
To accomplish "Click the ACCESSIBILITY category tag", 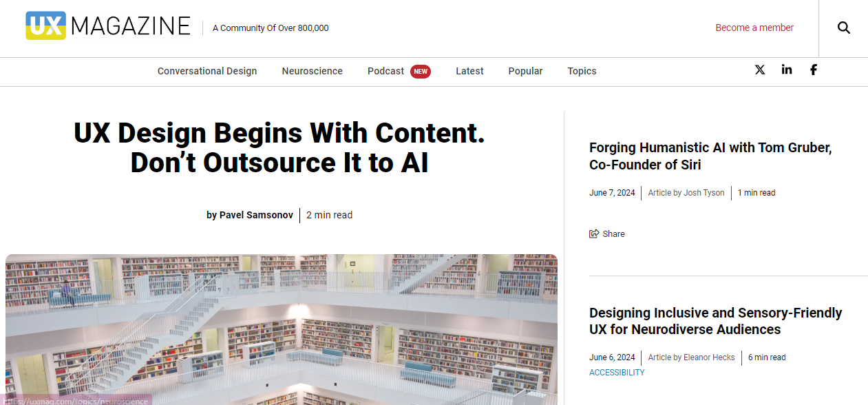I will pyautogui.click(x=617, y=373).
